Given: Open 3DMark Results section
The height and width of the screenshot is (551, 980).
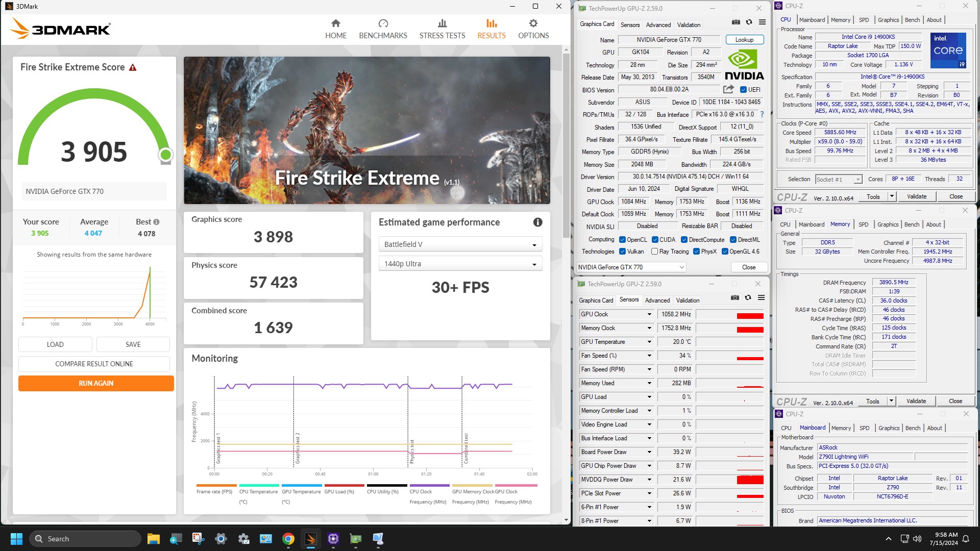Looking at the screenshot, I should tap(492, 29).
